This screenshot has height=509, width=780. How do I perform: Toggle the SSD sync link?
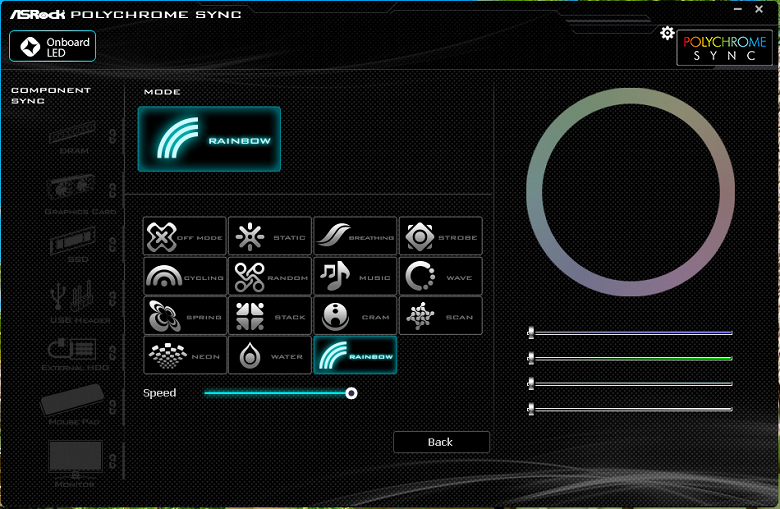[112, 244]
